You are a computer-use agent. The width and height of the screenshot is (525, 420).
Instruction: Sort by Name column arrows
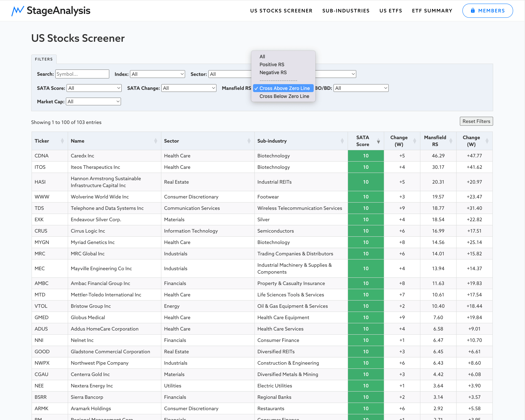[156, 141]
